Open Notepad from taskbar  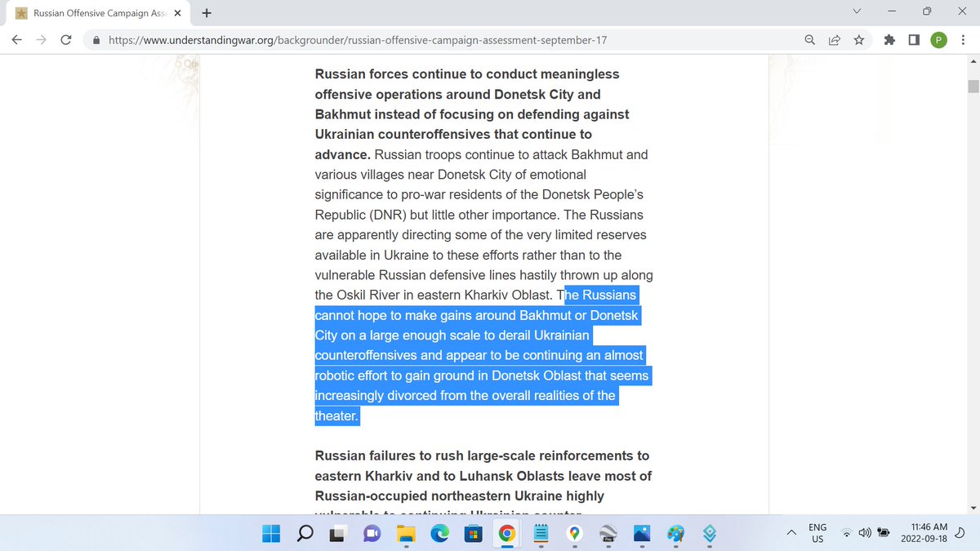pyautogui.click(x=540, y=534)
